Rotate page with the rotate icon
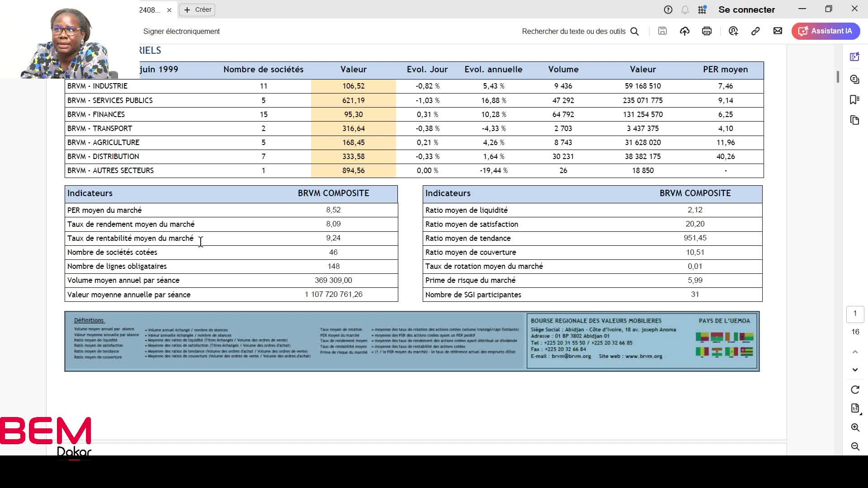 coord(855,389)
